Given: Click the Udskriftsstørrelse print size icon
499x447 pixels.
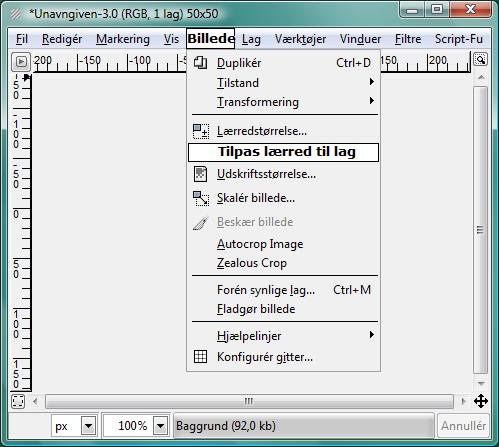Looking at the screenshot, I should tap(200, 174).
